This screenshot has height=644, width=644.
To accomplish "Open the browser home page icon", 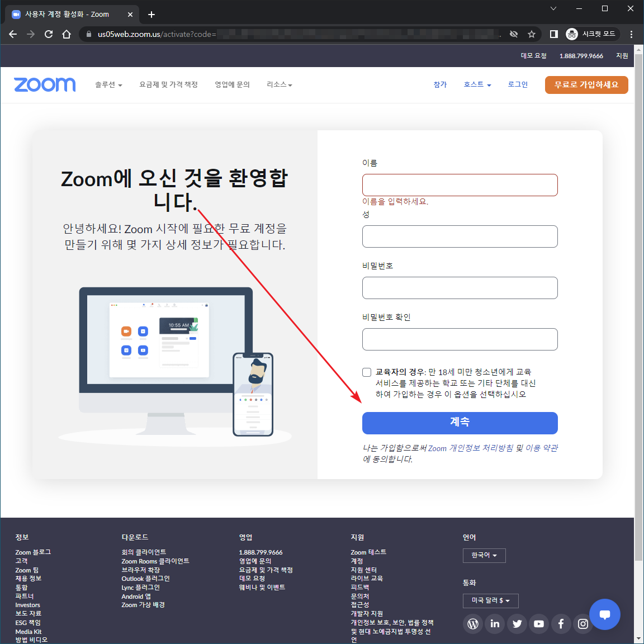I will click(x=67, y=34).
